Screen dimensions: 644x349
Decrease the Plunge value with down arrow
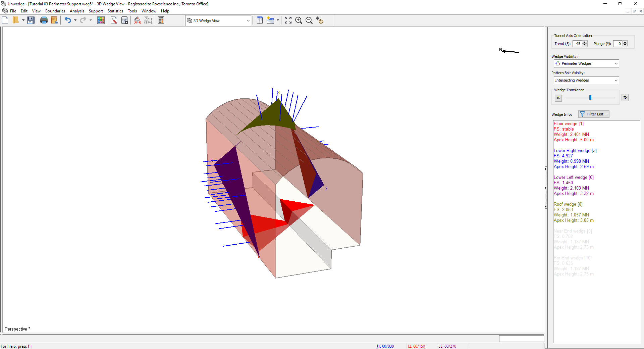pos(625,45)
